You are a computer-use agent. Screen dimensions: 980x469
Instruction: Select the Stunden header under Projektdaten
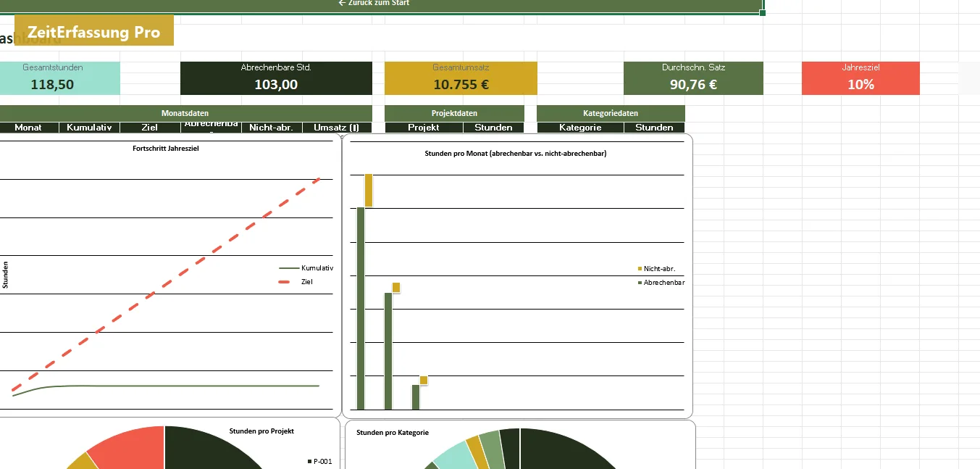493,128
